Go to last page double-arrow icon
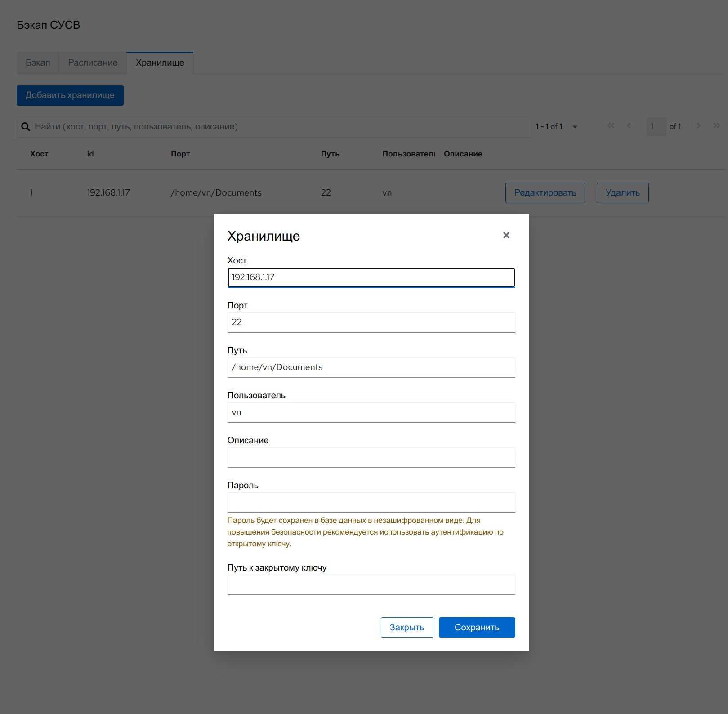 click(716, 126)
